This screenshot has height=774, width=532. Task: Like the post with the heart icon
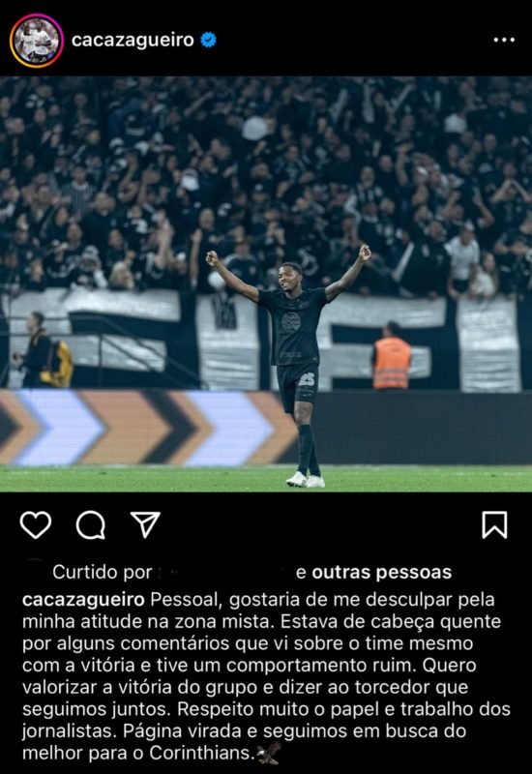(x=36, y=524)
